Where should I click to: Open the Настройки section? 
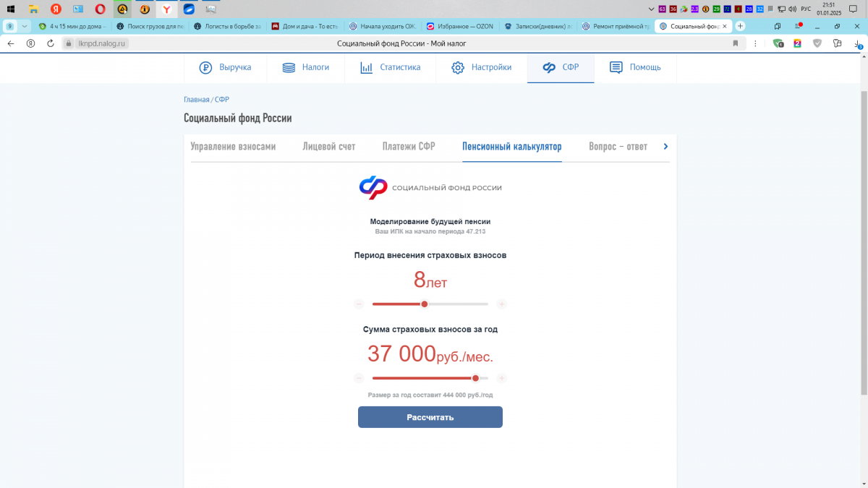pyautogui.click(x=482, y=67)
